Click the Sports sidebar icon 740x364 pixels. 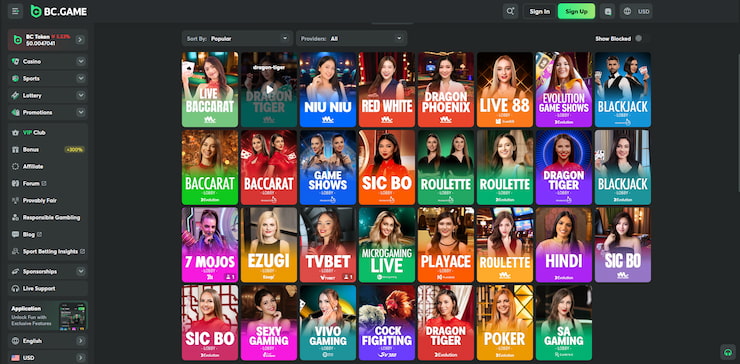click(x=16, y=78)
